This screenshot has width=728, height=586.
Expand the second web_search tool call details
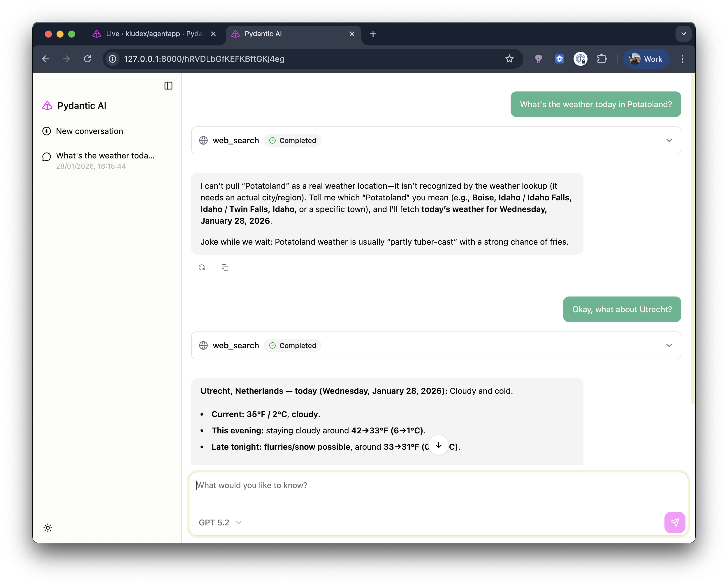click(x=669, y=346)
